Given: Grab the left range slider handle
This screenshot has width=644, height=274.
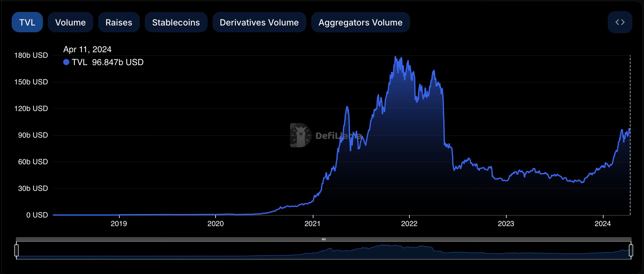Looking at the screenshot, I should 17,250.
